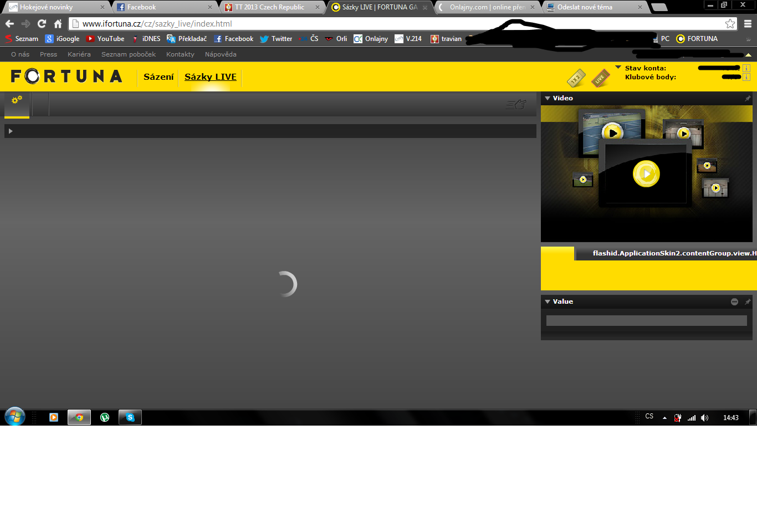757x532 pixels.
Task: Play the large center video
Action: coord(646,174)
